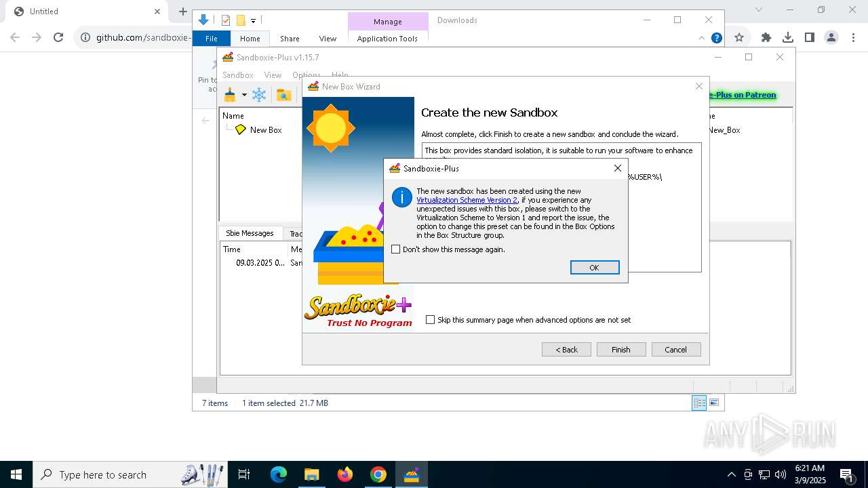The height and width of the screenshot is (488, 868).
Task: Click the Name column header
Action: point(233,116)
